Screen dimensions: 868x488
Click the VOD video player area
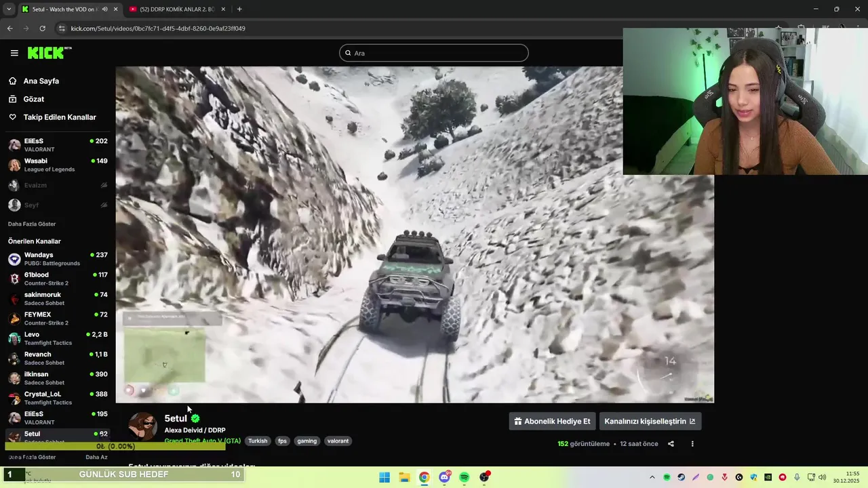click(x=414, y=235)
